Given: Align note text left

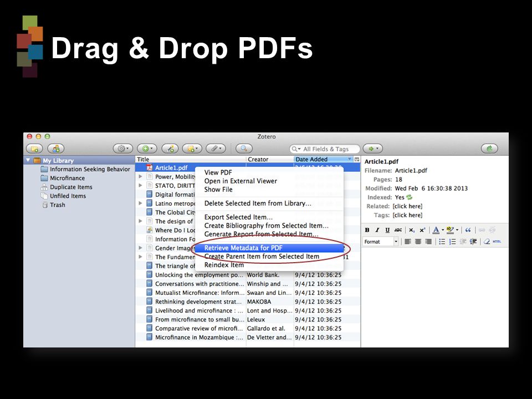Looking at the screenshot, I should pos(408,242).
